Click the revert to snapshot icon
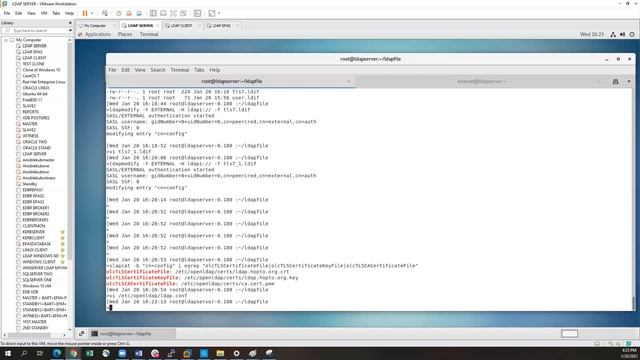 tap(129, 13)
